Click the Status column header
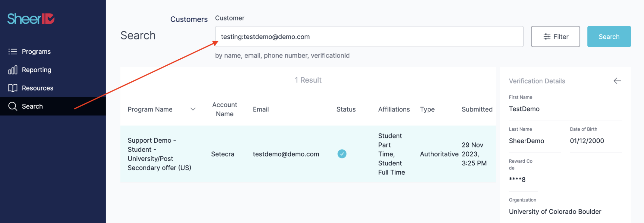The image size is (644, 223). point(346,109)
